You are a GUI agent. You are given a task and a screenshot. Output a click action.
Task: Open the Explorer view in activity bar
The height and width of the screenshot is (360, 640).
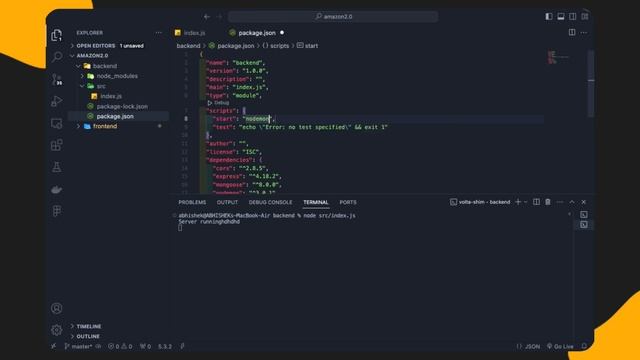(x=57, y=35)
